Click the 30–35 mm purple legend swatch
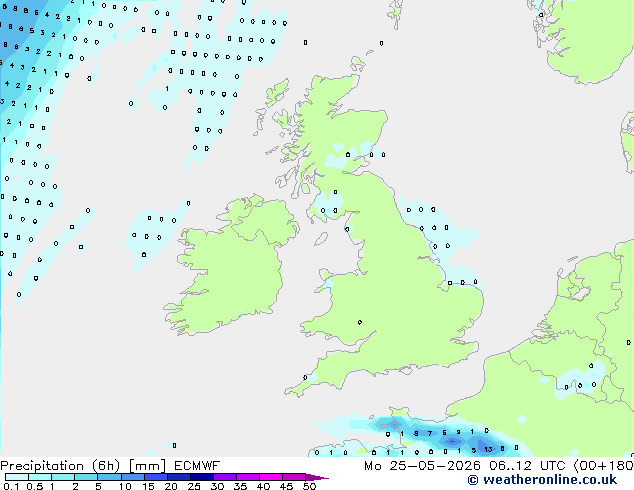 tap(225, 477)
